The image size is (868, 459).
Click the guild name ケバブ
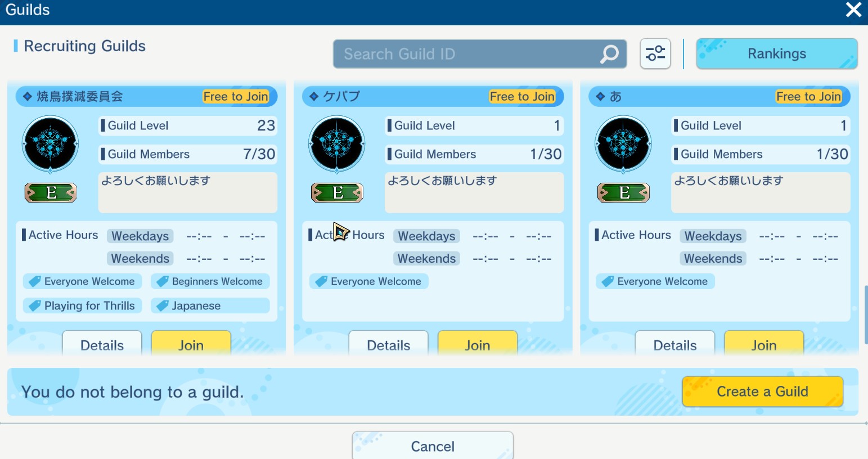pyautogui.click(x=341, y=97)
